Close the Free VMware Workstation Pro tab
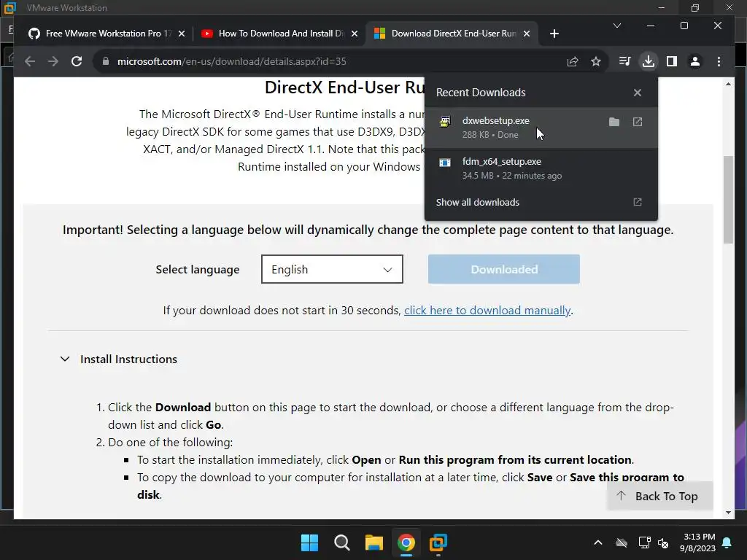Viewport: 747px width, 560px height. tap(181, 34)
